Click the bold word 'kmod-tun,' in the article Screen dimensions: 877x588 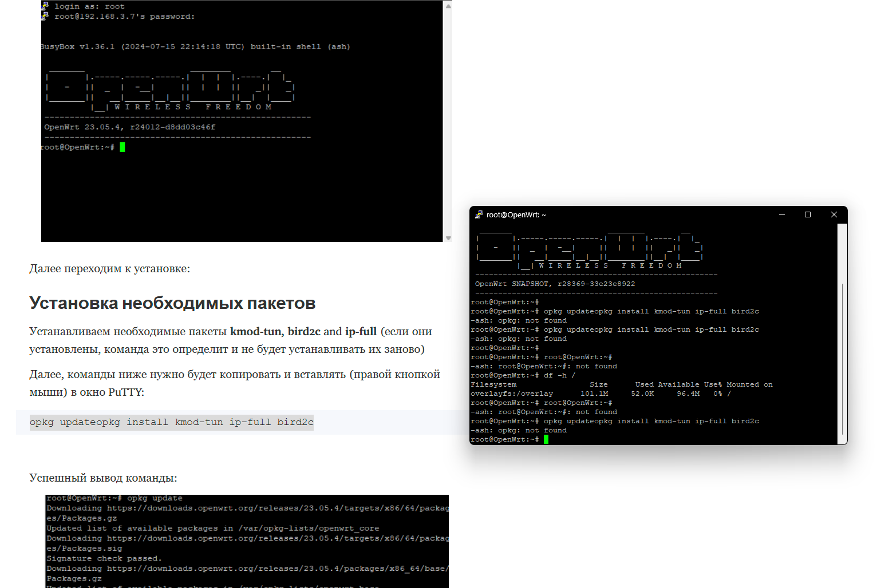pyautogui.click(x=257, y=332)
